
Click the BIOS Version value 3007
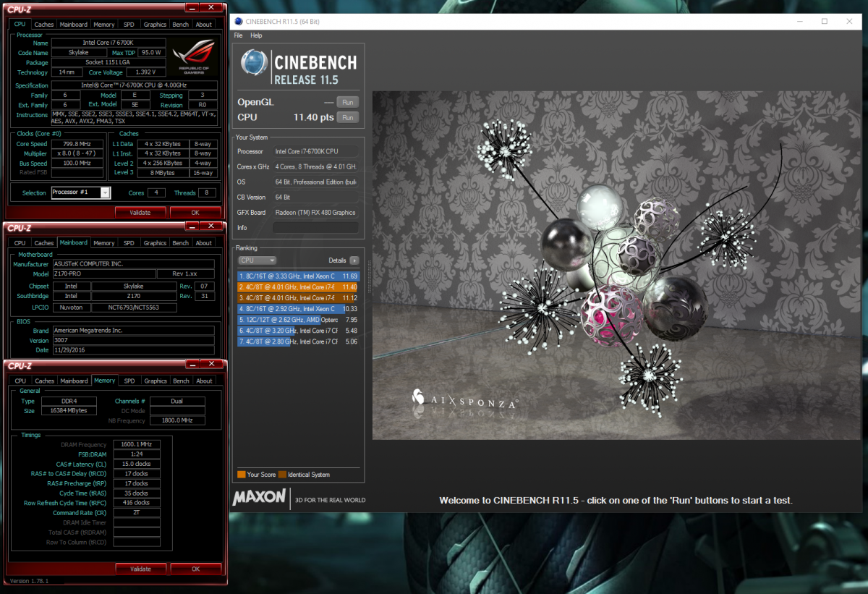[133, 340]
